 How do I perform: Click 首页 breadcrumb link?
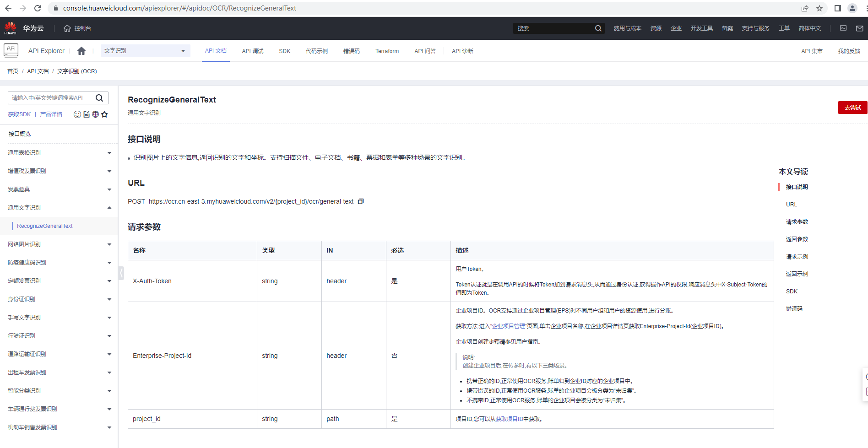pyautogui.click(x=13, y=71)
